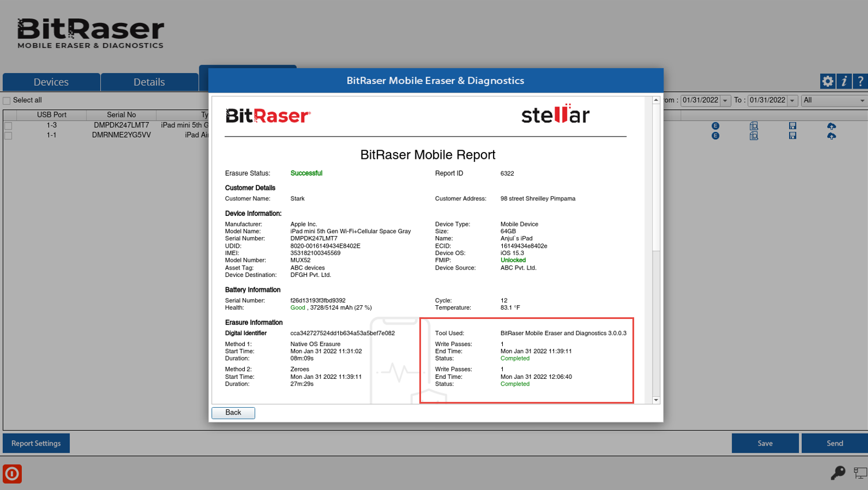Click cloud upload icon for DMPDK247LMT7 row

coord(832,126)
